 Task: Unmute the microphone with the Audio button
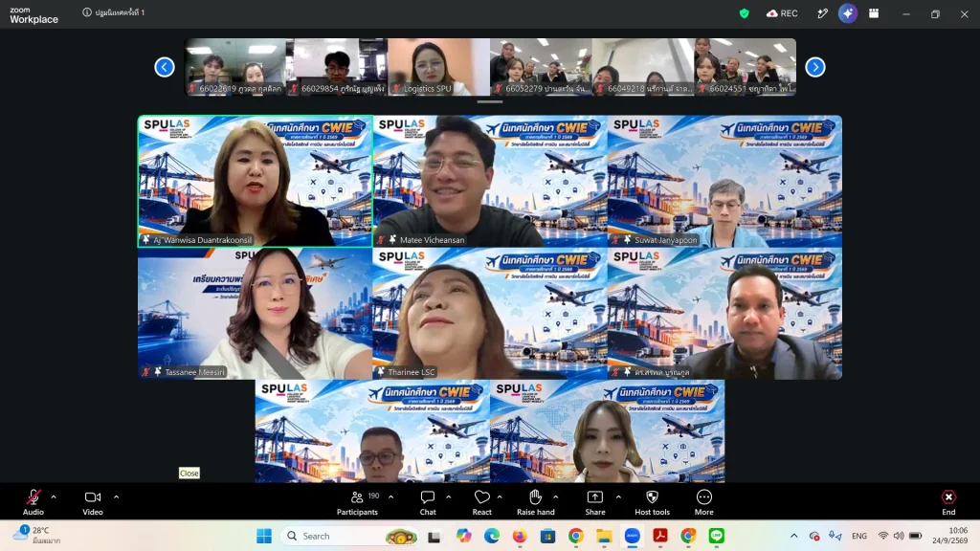(x=33, y=501)
